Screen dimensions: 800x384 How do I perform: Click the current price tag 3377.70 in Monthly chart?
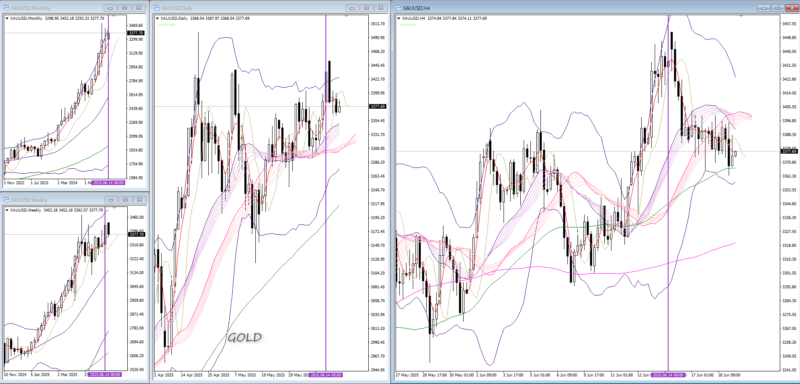(137, 33)
